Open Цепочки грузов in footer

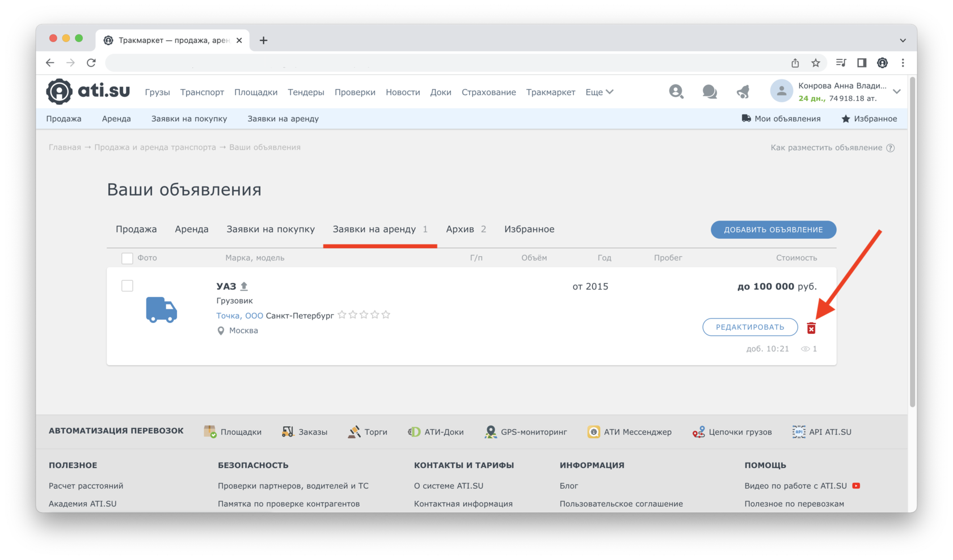point(732,432)
